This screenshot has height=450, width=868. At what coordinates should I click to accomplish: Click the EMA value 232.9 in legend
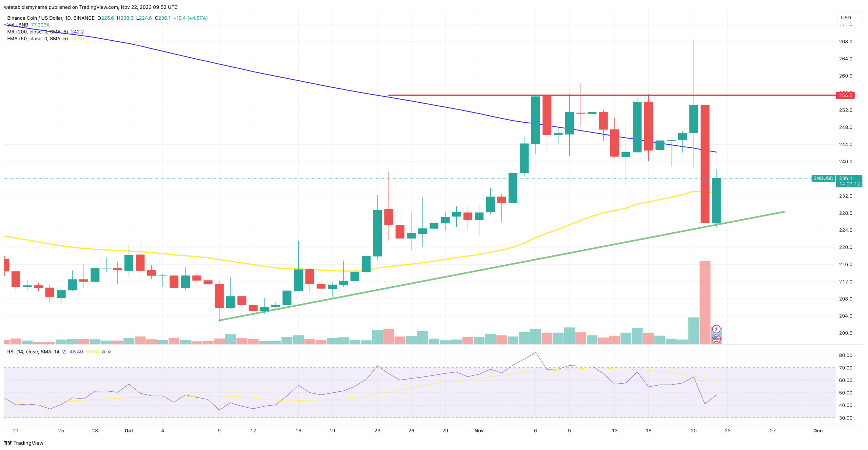(x=77, y=39)
